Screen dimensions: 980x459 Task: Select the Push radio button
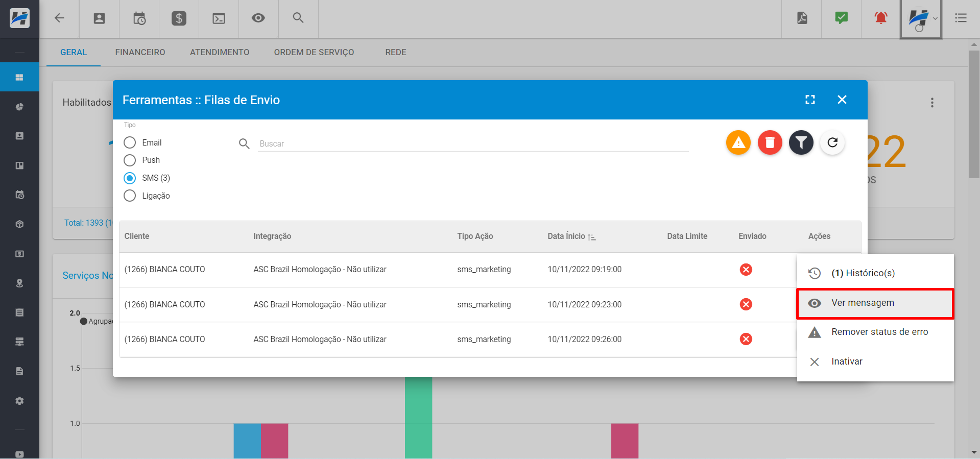[x=130, y=160]
